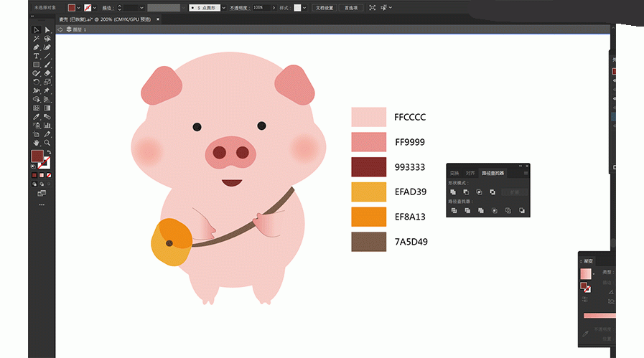
Task: Click the gradient slider bar in 渐变 panel
Action: 599,316
